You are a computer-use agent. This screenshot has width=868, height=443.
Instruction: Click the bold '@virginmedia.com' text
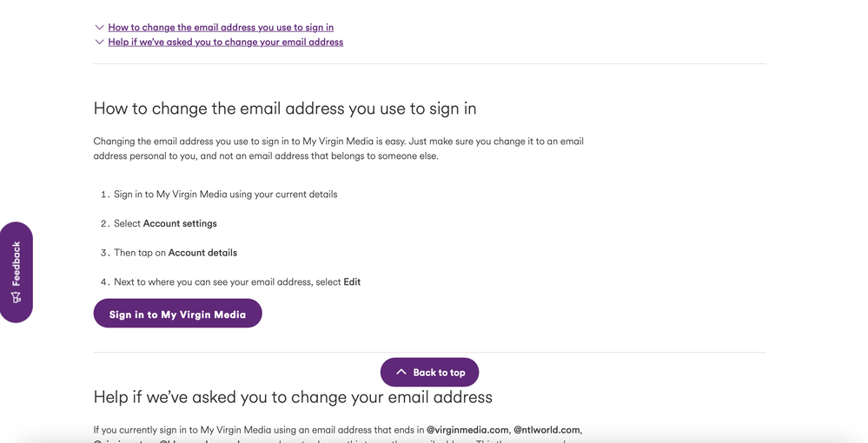[x=467, y=430]
